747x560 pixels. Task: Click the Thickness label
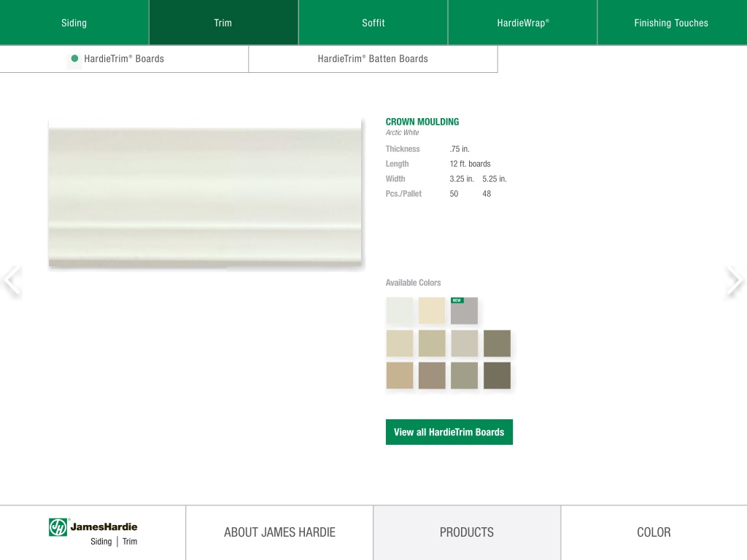pyautogui.click(x=403, y=149)
